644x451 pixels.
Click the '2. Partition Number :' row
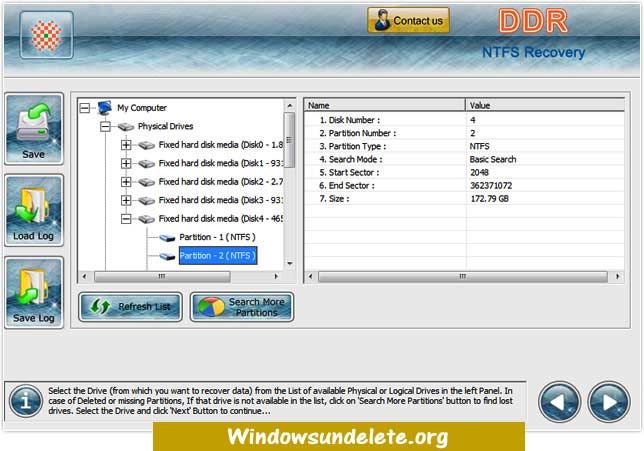465,133
